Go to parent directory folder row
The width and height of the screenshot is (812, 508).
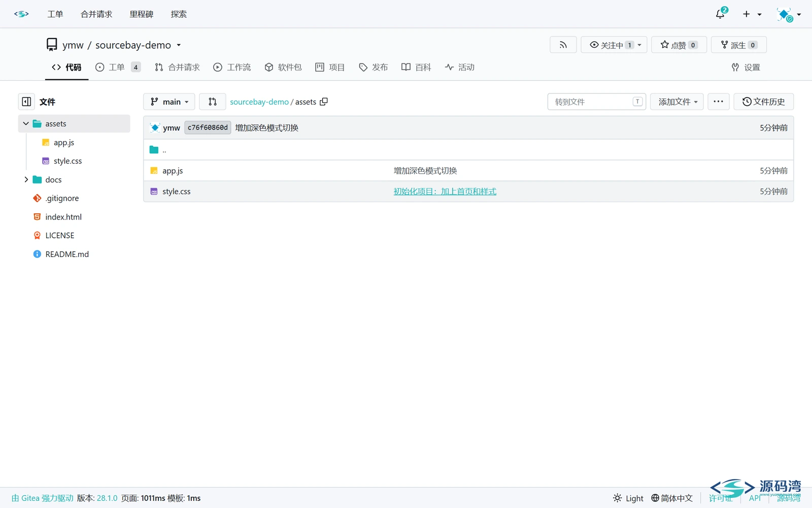tap(468, 150)
